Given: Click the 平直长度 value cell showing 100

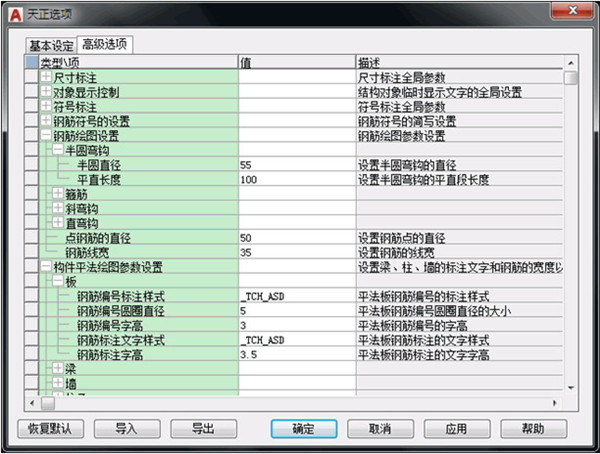Looking at the screenshot, I should pos(296,179).
